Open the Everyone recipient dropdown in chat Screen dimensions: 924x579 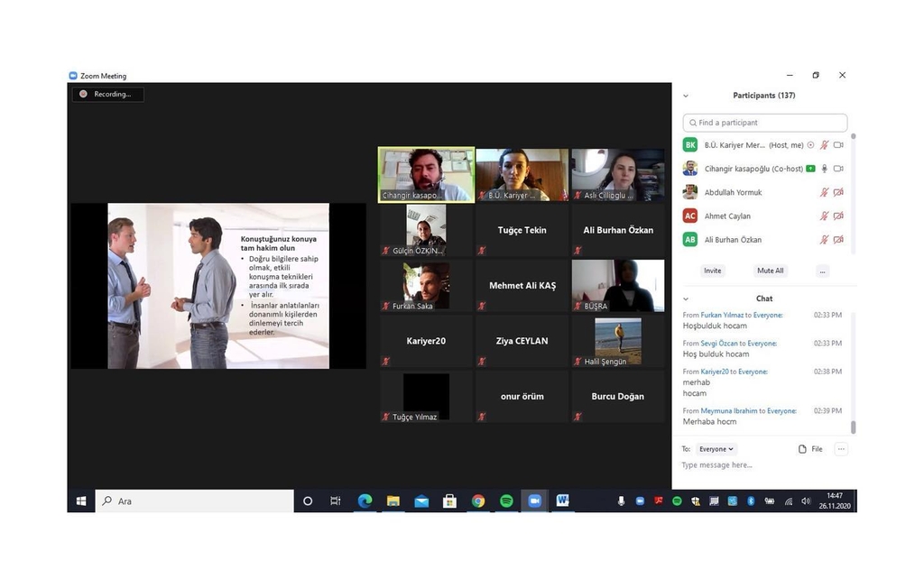pos(716,449)
